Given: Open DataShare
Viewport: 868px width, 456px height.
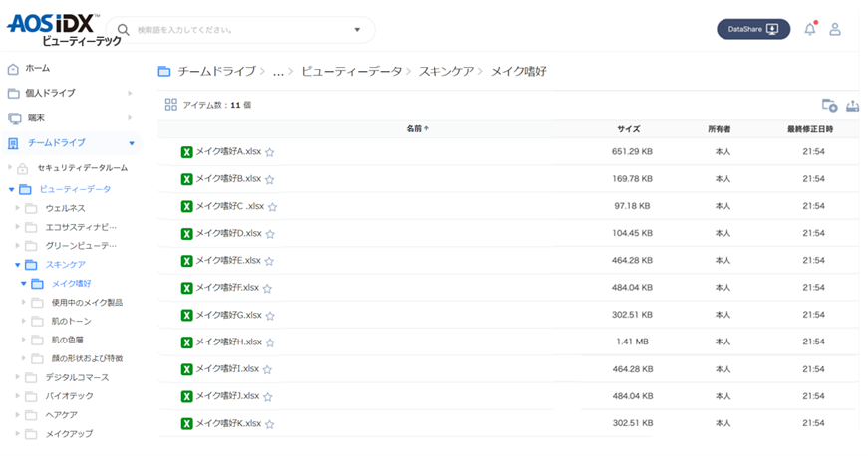Looking at the screenshot, I should tap(753, 29).
